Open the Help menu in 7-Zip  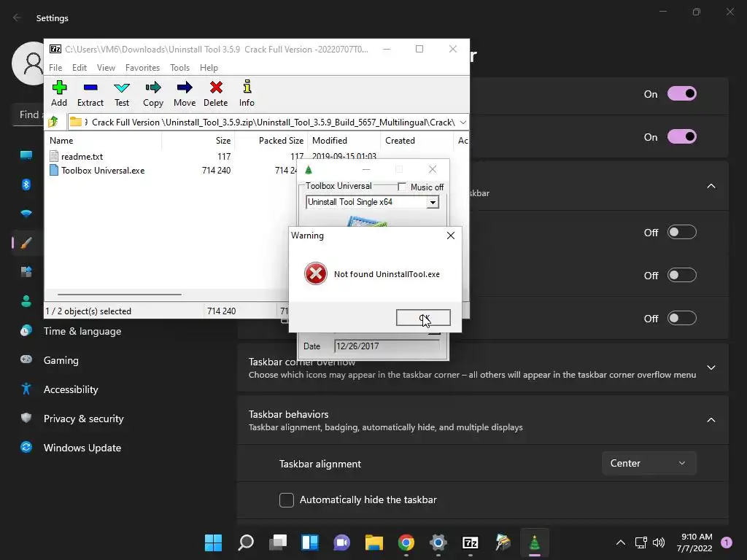[209, 68]
